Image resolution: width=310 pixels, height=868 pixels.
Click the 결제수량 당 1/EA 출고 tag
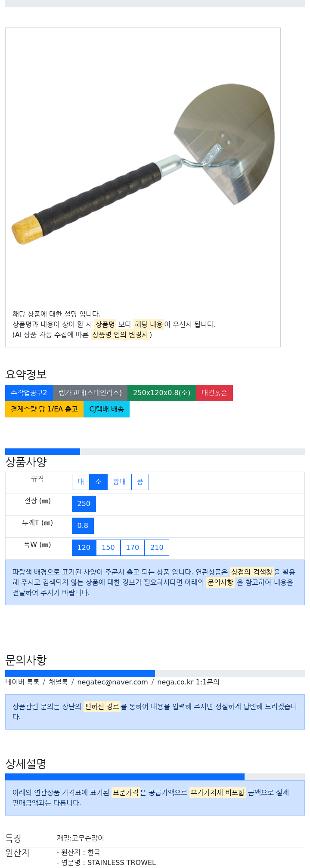(x=44, y=409)
